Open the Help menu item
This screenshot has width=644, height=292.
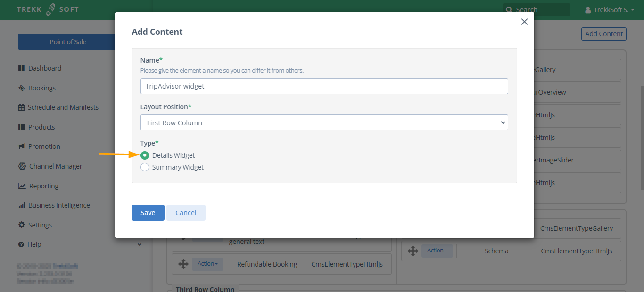[34, 244]
